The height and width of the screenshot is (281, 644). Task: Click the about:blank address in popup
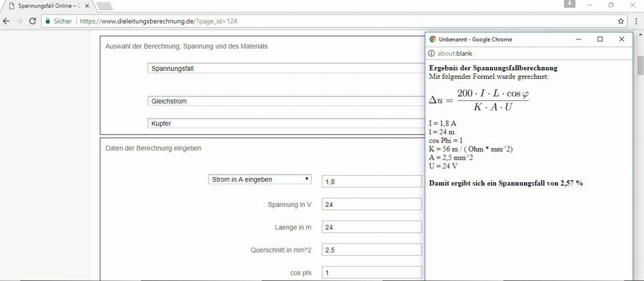pyautogui.click(x=455, y=53)
